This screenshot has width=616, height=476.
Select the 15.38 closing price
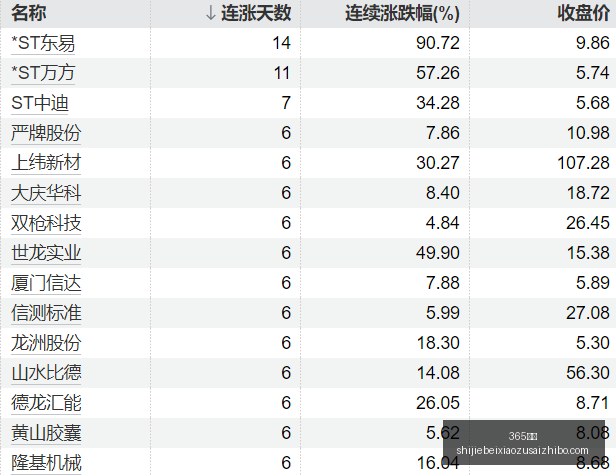coord(588,253)
